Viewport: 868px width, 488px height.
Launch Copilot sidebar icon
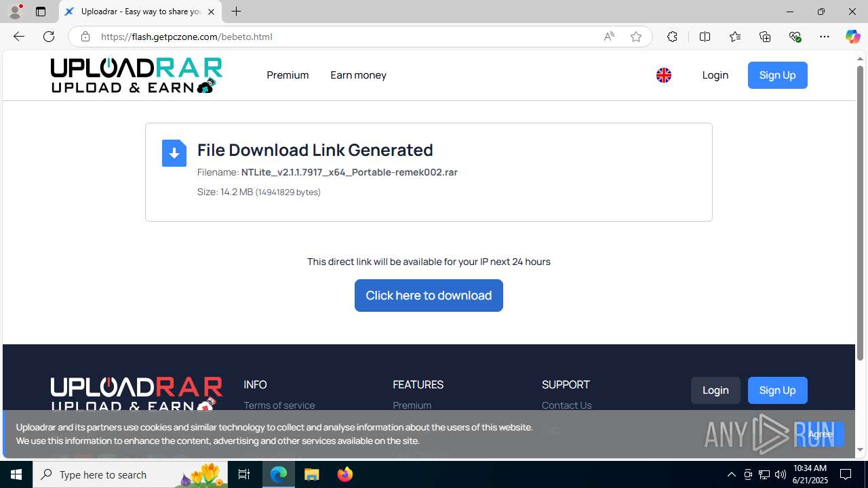point(852,37)
